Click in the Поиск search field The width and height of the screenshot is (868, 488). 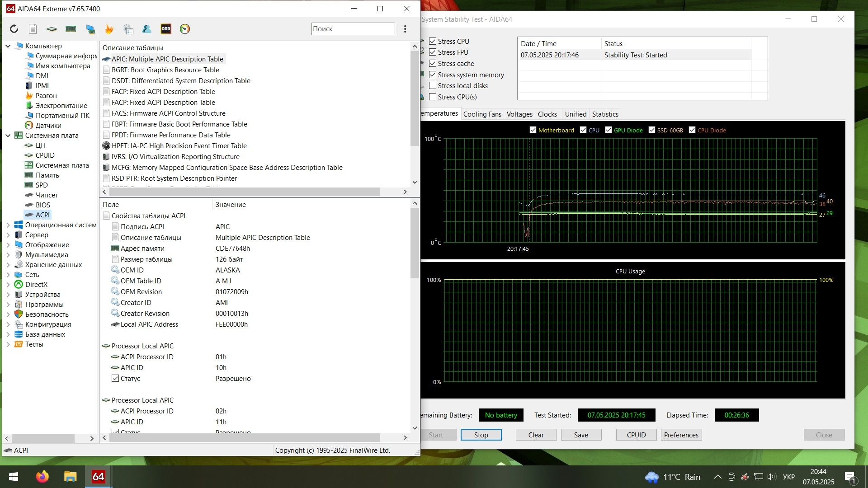tap(353, 29)
